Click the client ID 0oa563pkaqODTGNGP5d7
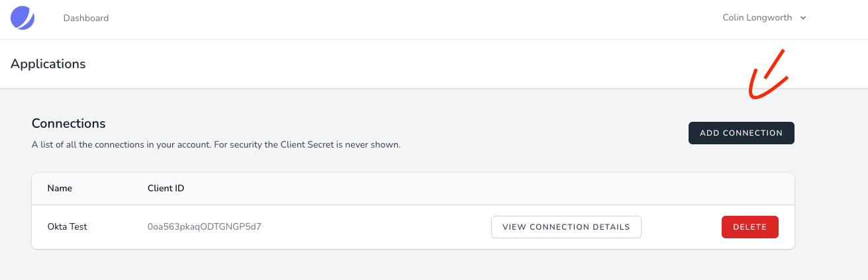The height and width of the screenshot is (280, 868). click(x=209, y=226)
